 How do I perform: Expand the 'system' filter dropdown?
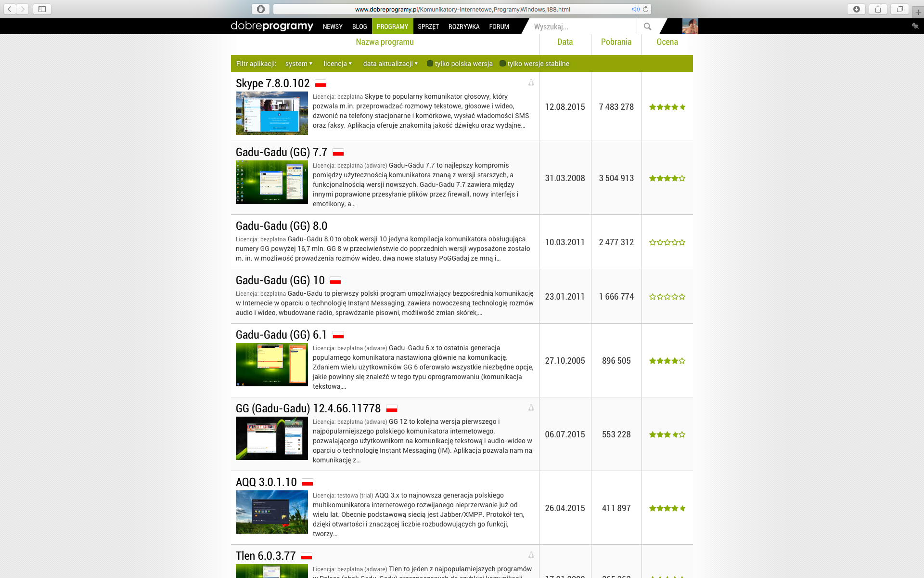(299, 64)
